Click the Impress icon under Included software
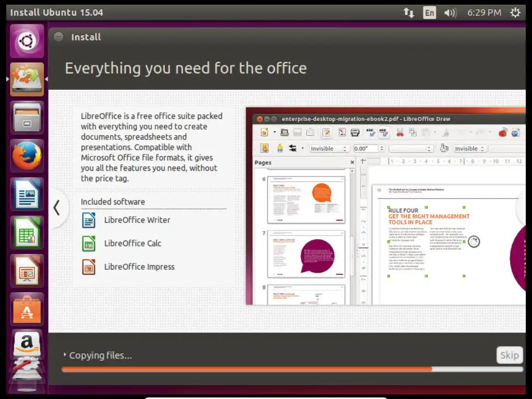The height and width of the screenshot is (399, 532). (88, 267)
